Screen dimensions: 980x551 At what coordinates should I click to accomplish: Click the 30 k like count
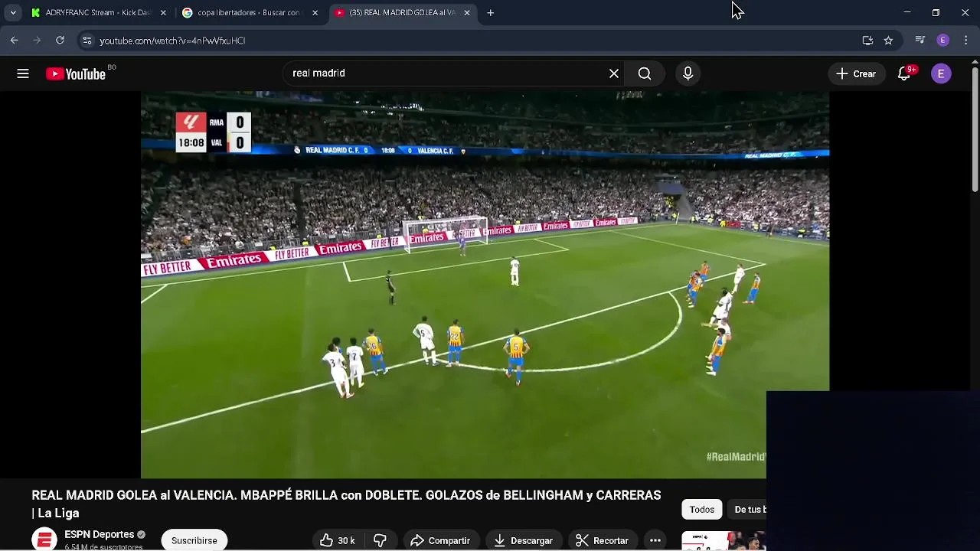point(346,540)
